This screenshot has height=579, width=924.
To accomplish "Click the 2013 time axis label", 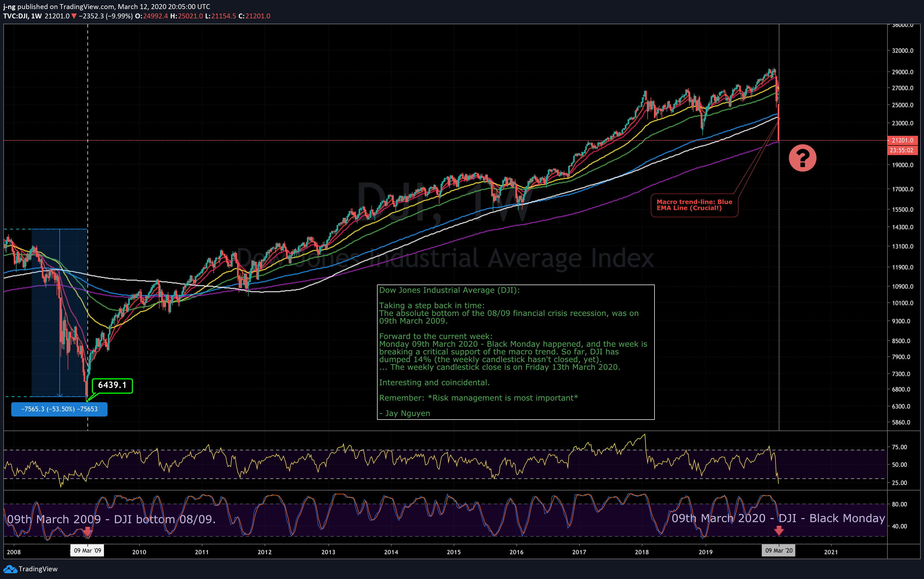I will click(x=328, y=552).
